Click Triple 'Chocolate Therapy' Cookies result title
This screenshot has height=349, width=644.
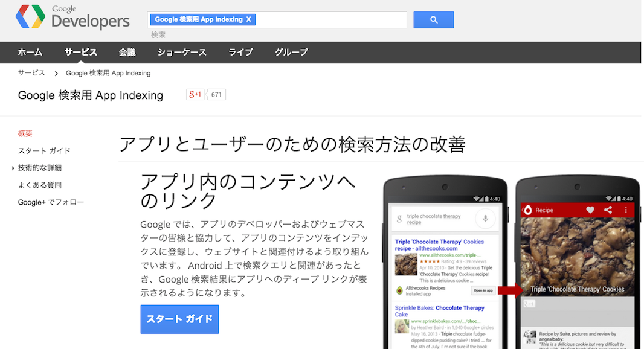(439, 245)
